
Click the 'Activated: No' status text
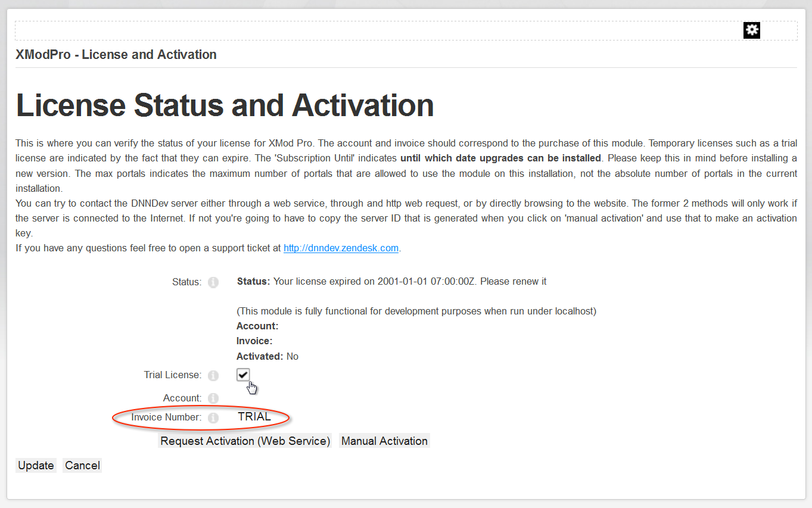[267, 356]
